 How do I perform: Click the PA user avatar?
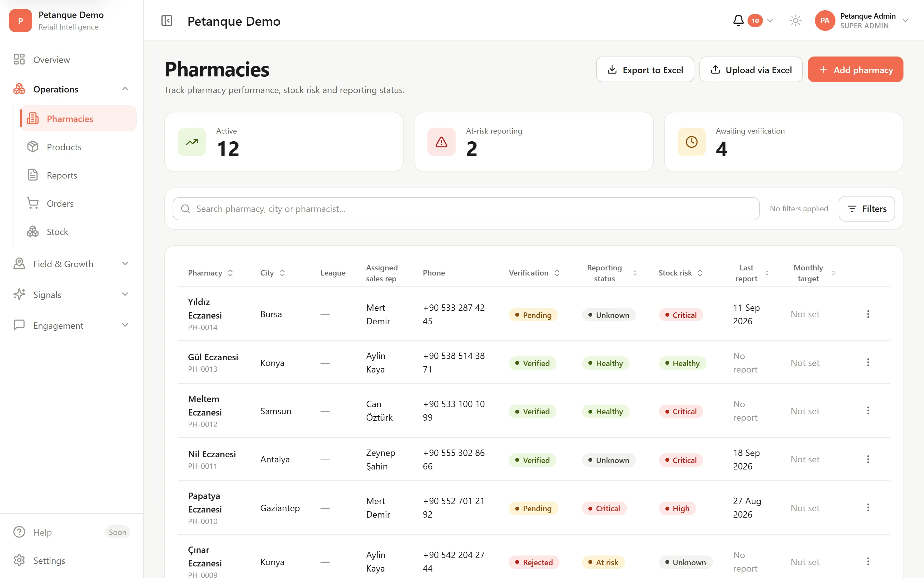pyautogui.click(x=825, y=21)
